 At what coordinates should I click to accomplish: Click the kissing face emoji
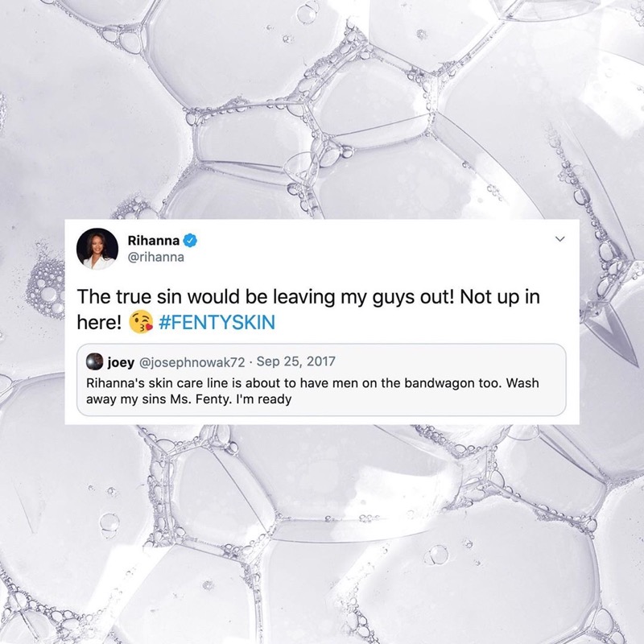[141, 322]
